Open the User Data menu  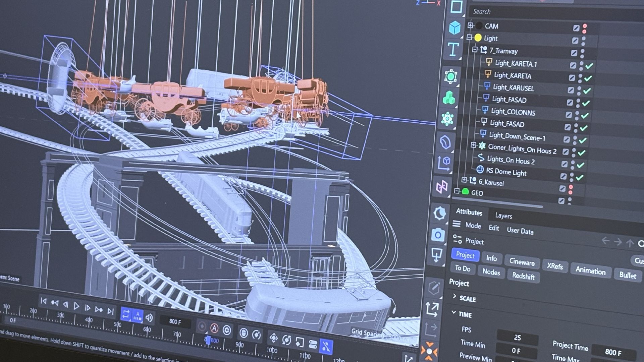click(x=520, y=231)
